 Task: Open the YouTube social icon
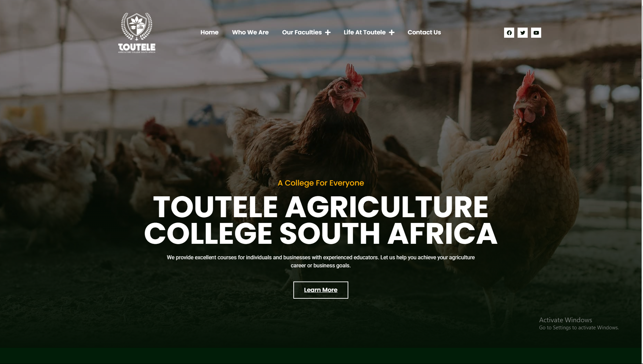(536, 33)
